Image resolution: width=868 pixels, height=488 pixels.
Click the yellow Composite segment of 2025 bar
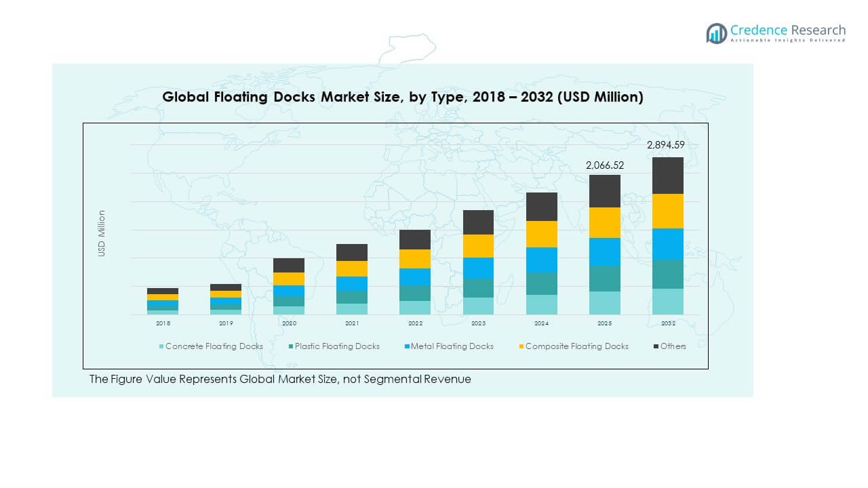pos(604,222)
